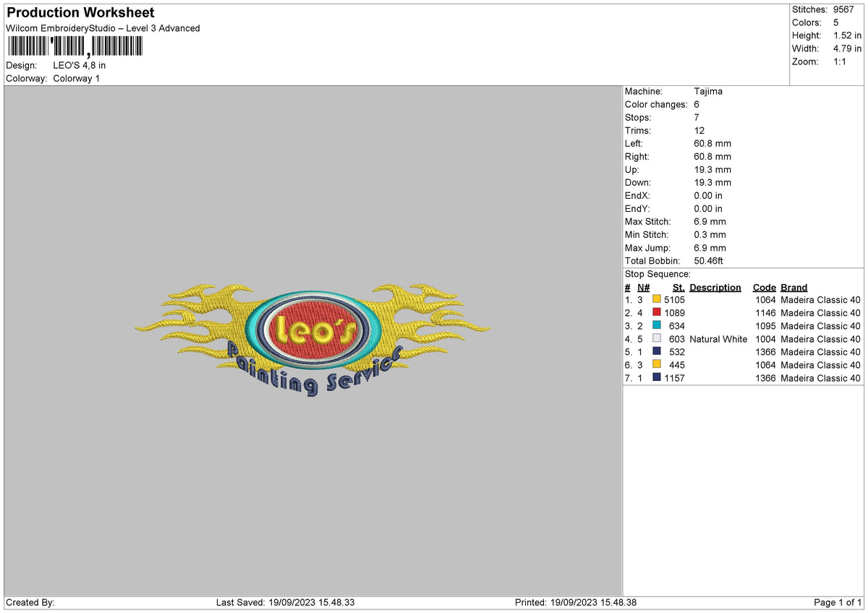This screenshot has width=868, height=613.
Task: Click the Brand column header
Action: pyautogui.click(x=793, y=287)
